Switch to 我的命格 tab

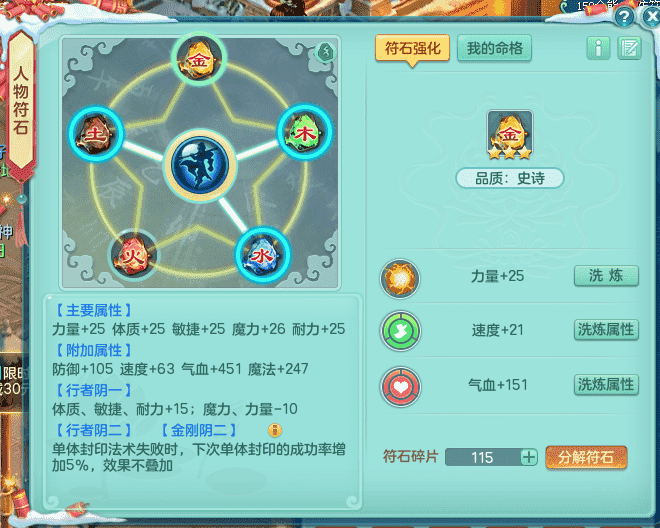tap(494, 48)
